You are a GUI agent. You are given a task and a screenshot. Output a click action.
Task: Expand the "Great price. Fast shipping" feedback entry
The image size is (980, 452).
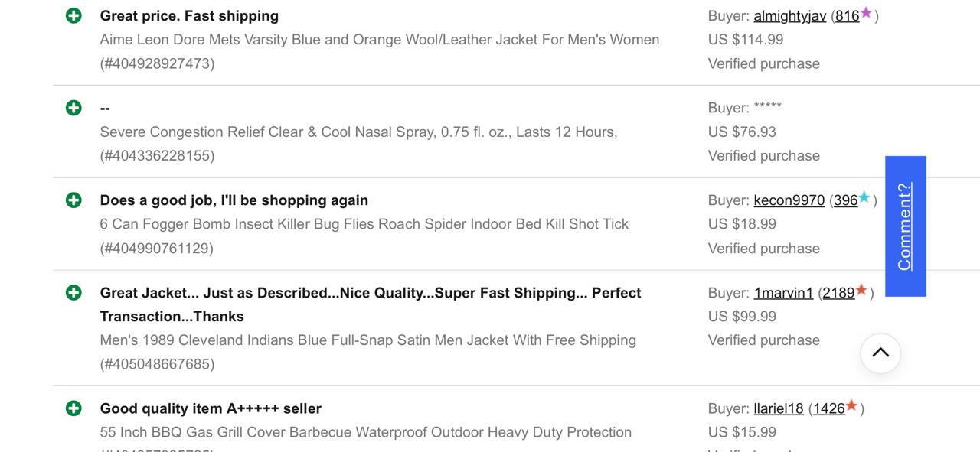[x=73, y=15]
